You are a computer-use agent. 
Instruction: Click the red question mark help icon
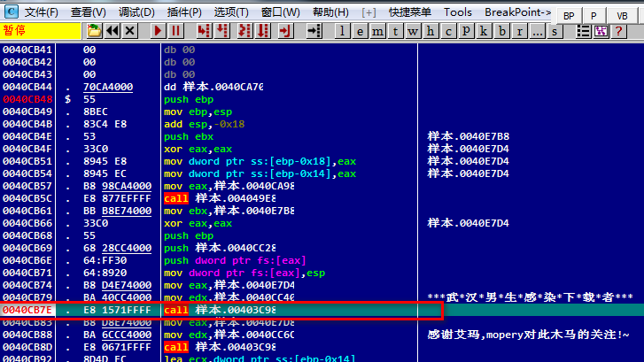pyautogui.click(x=617, y=31)
